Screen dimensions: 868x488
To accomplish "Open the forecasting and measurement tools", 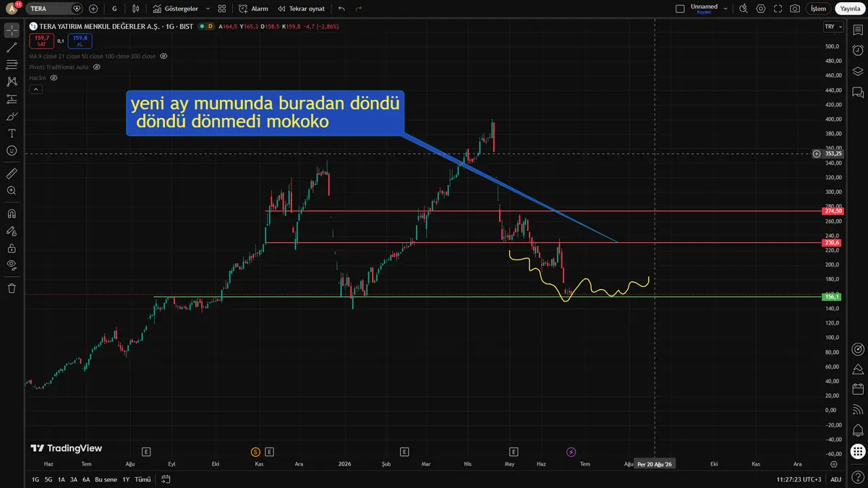I will pyautogui.click(x=12, y=99).
